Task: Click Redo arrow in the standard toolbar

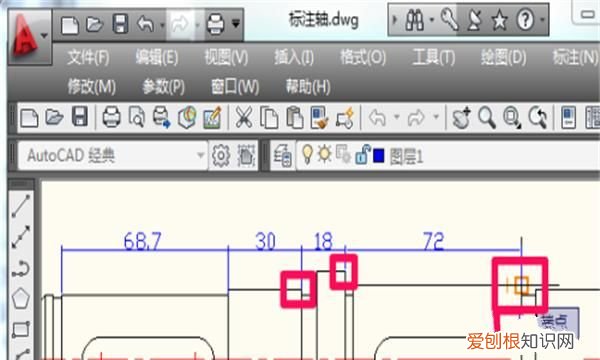Action: coord(416,117)
